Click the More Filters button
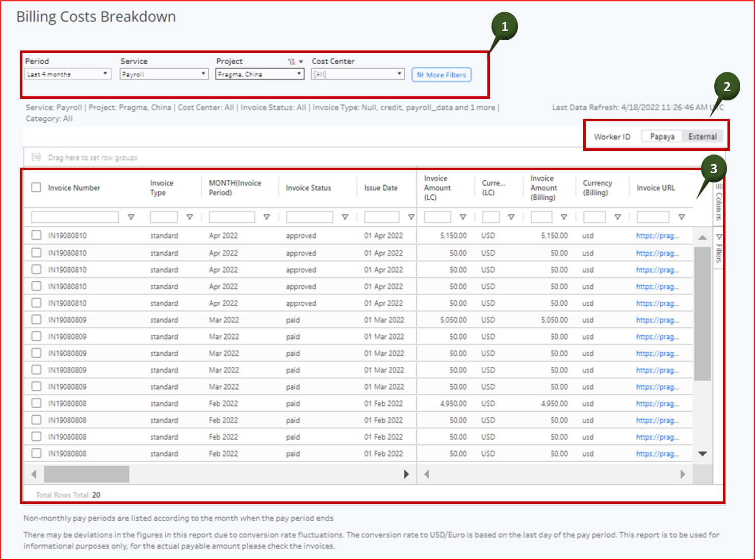The width and height of the screenshot is (755, 560). (440, 74)
